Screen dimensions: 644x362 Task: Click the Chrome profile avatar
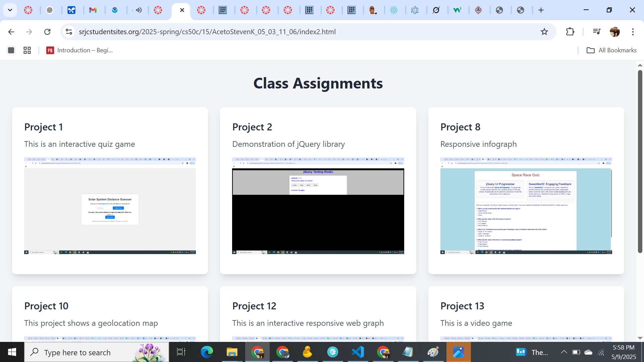click(614, 32)
